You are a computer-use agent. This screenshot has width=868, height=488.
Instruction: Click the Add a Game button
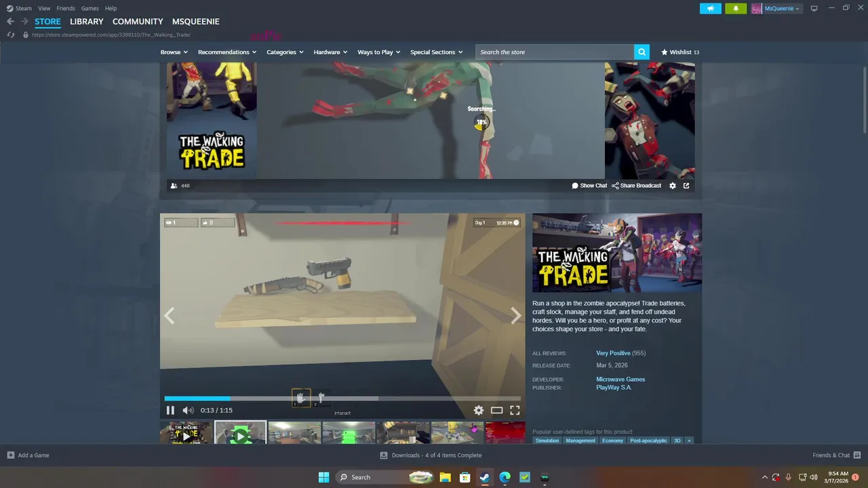(x=28, y=455)
